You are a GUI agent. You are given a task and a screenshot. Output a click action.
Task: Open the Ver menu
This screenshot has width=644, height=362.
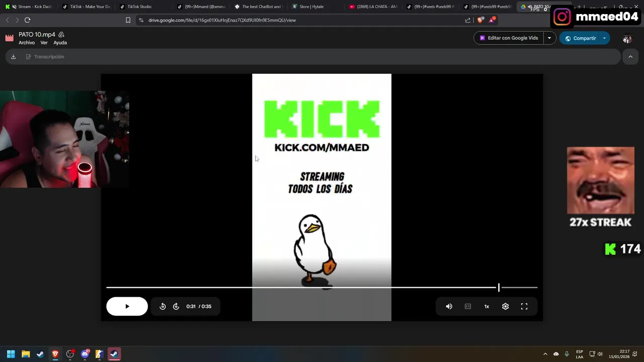click(44, 43)
